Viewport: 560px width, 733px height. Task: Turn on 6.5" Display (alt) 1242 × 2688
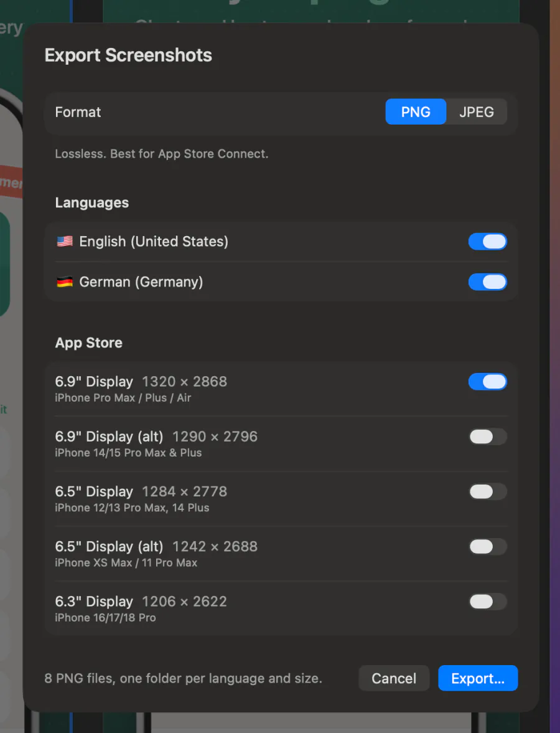point(488,546)
